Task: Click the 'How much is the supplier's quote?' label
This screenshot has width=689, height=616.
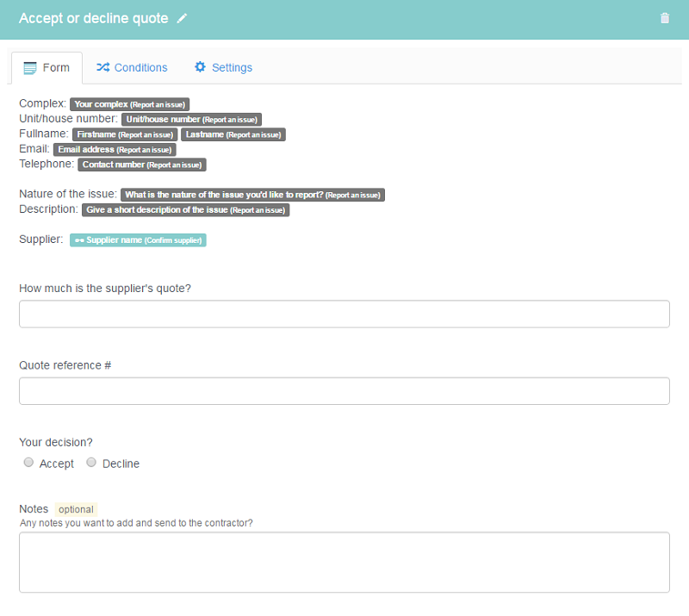Action: point(105,289)
